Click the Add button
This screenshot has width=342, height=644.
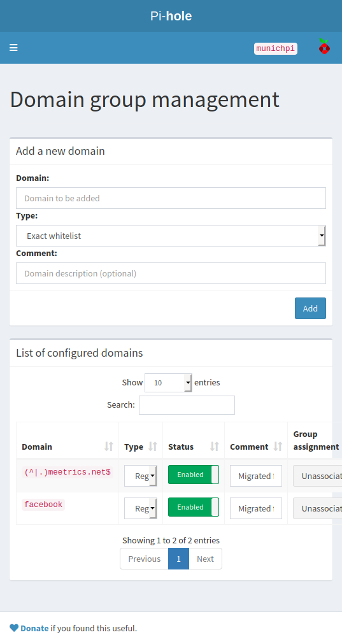tap(310, 308)
